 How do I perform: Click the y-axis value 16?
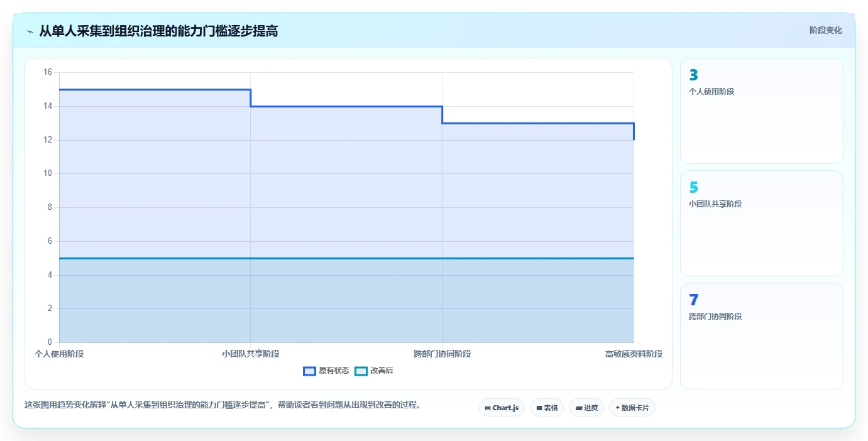point(48,72)
